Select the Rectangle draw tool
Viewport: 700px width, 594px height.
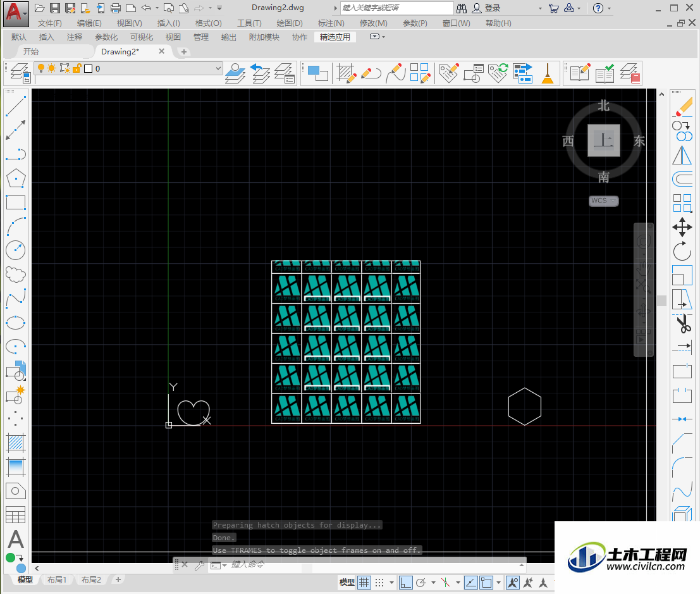tap(16, 202)
